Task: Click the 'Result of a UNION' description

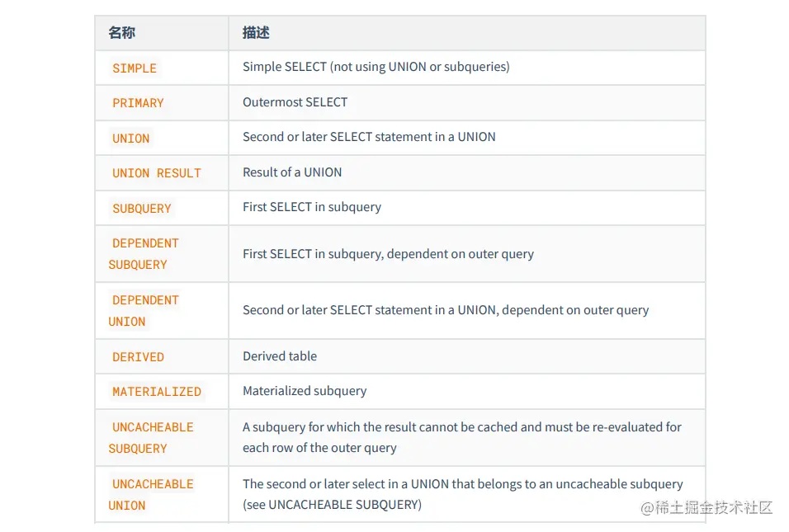Action: coord(292,172)
